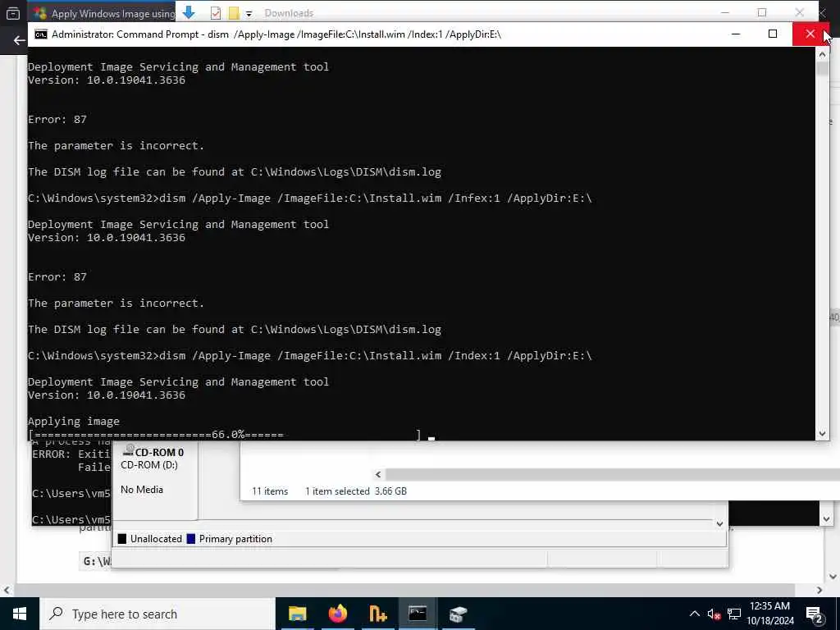The image size is (840, 630).
Task: Click the Unallocated legend black swatch
Action: pyautogui.click(x=122, y=539)
